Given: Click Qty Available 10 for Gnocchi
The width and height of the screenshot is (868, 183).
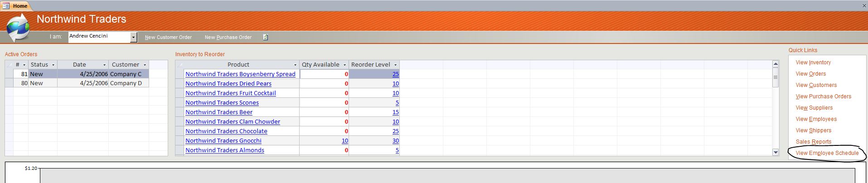Looking at the screenshot, I should pos(345,140).
